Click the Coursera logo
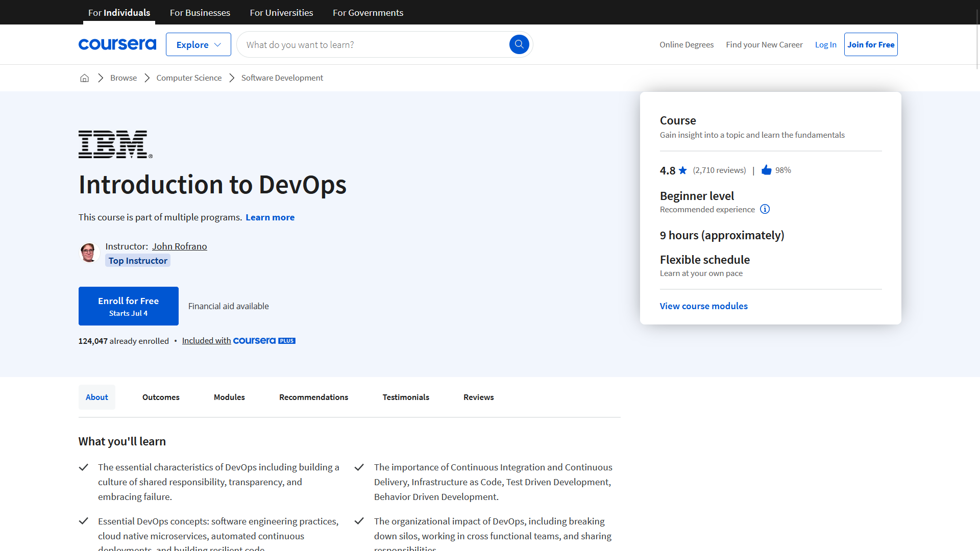Screen dimensions: 980x551 point(117,44)
